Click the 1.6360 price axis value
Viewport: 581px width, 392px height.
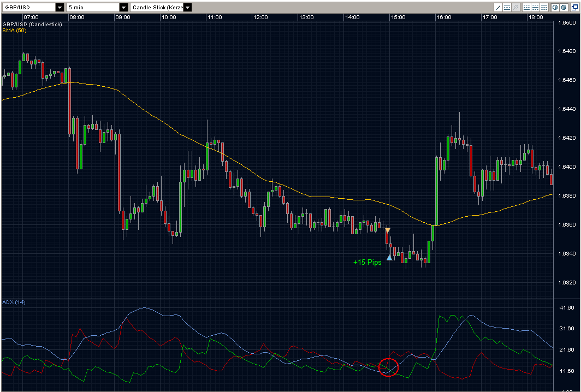tap(567, 224)
